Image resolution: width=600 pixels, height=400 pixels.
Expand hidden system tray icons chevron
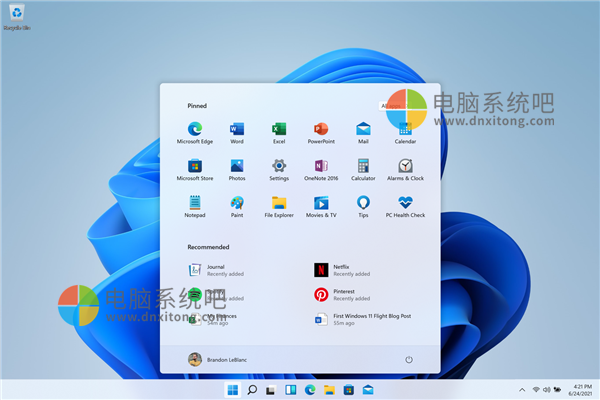(x=522, y=390)
